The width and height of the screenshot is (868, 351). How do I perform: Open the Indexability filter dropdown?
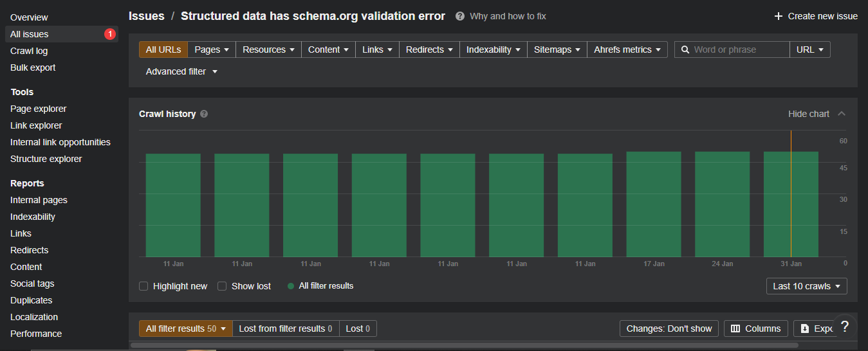pyautogui.click(x=494, y=50)
